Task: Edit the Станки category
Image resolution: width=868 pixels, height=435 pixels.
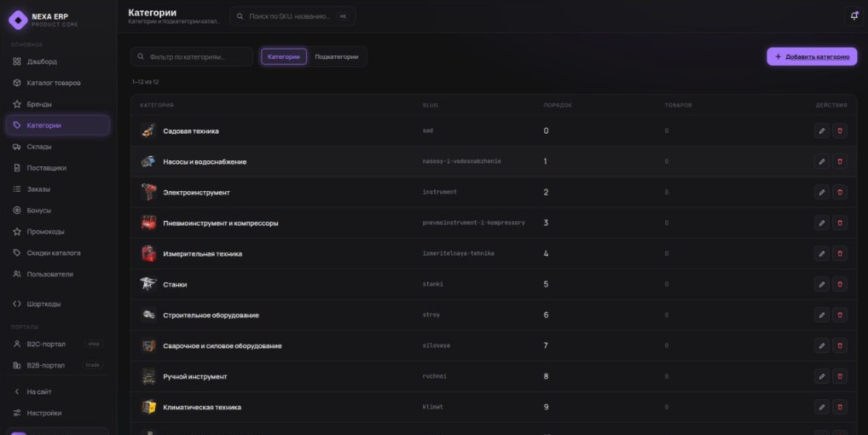Action: [x=821, y=284]
